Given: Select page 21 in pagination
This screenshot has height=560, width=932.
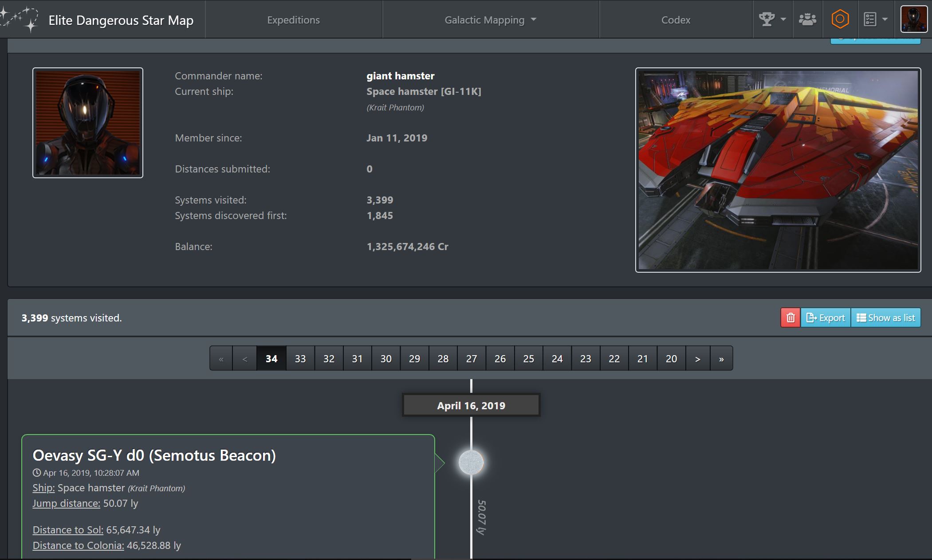Looking at the screenshot, I should point(642,358).
